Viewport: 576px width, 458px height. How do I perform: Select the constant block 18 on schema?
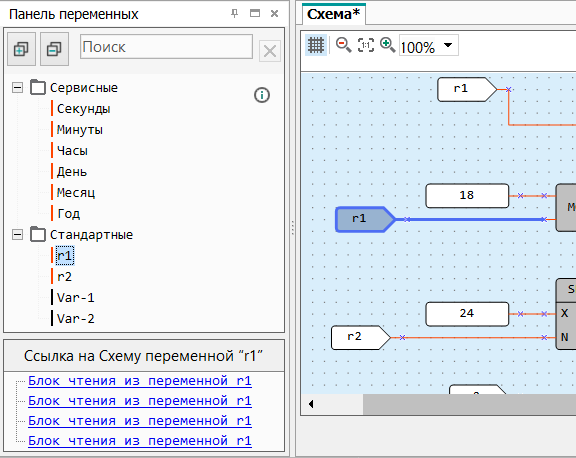(467, 196)
